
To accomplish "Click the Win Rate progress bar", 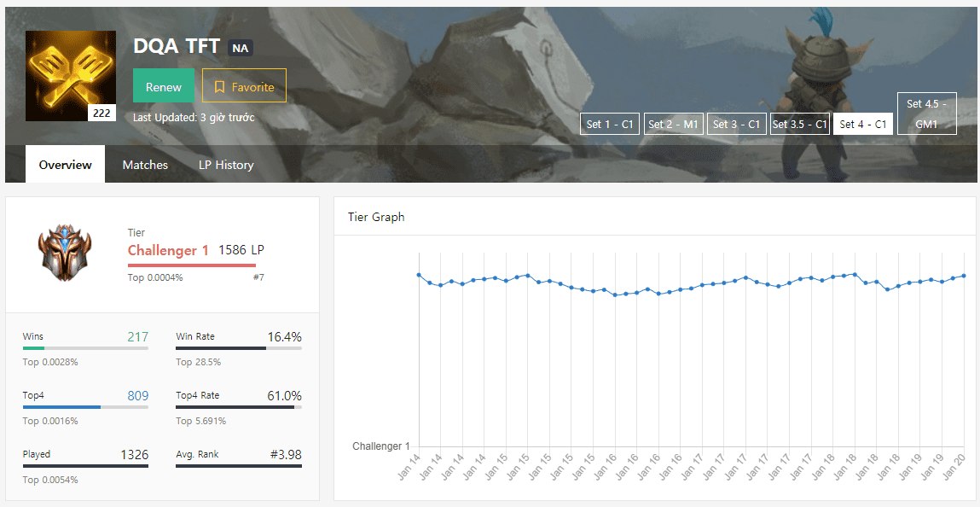I will point(239,347).
